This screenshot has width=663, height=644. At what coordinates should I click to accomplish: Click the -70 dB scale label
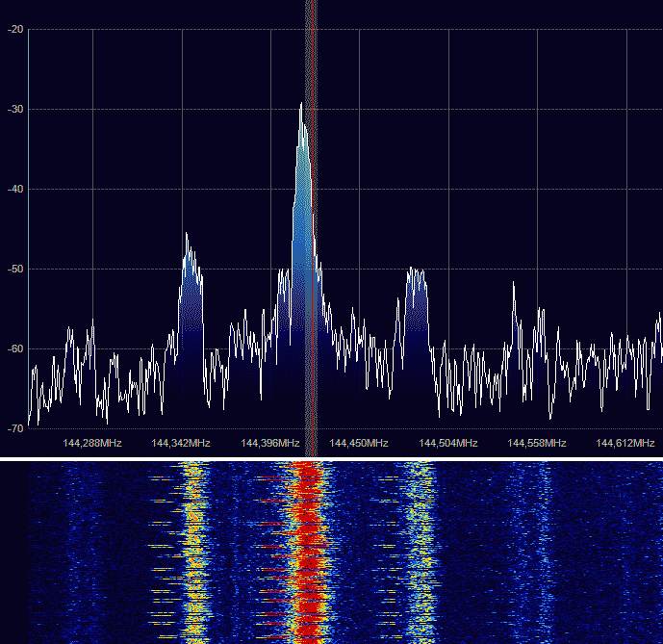pyautogui.click(x=15, y=428)
